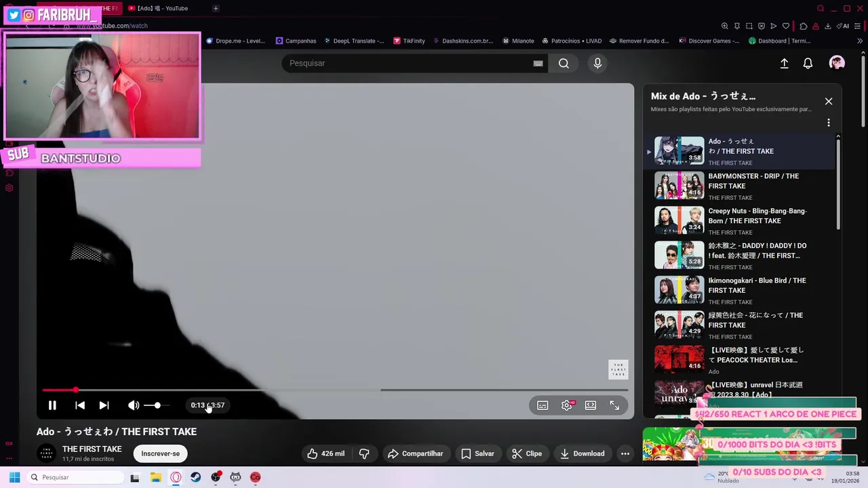Open the Patrocínios LIVAD bookmark
Screen dimensions: 868x488
click(572, 41)
